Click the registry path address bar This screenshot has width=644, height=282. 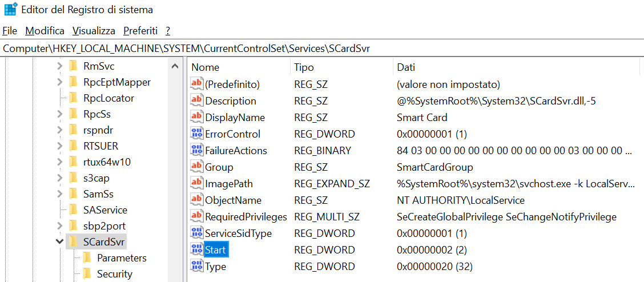(x=322, y=49)
